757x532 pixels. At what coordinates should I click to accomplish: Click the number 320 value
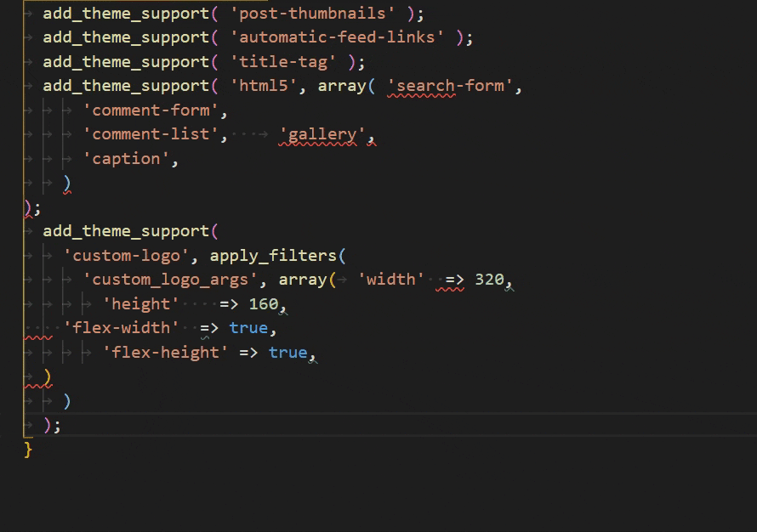pyautogui.click(x=489, y=280)
